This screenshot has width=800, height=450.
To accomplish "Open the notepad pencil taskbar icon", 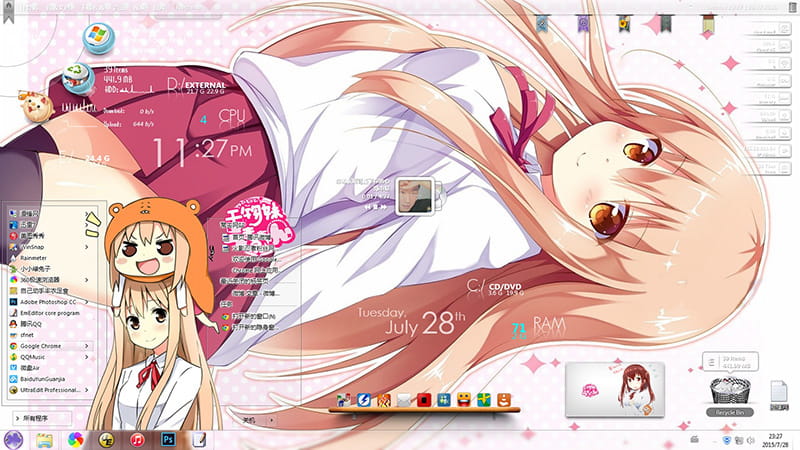I will click(x=199, y=439).
